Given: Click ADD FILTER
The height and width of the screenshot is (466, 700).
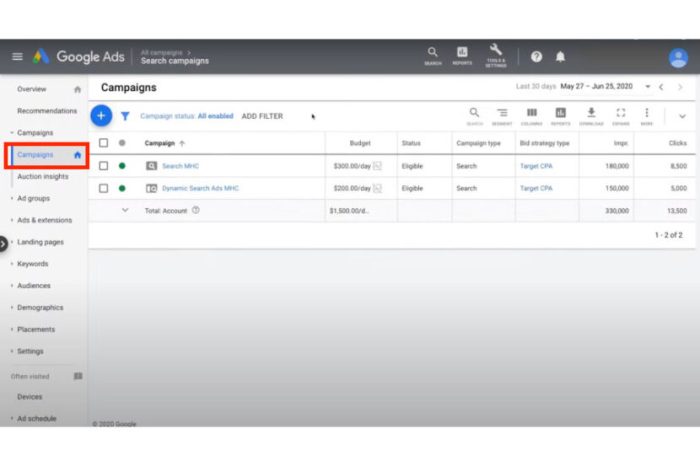Looking at the screenshot, I should (262, 116).
